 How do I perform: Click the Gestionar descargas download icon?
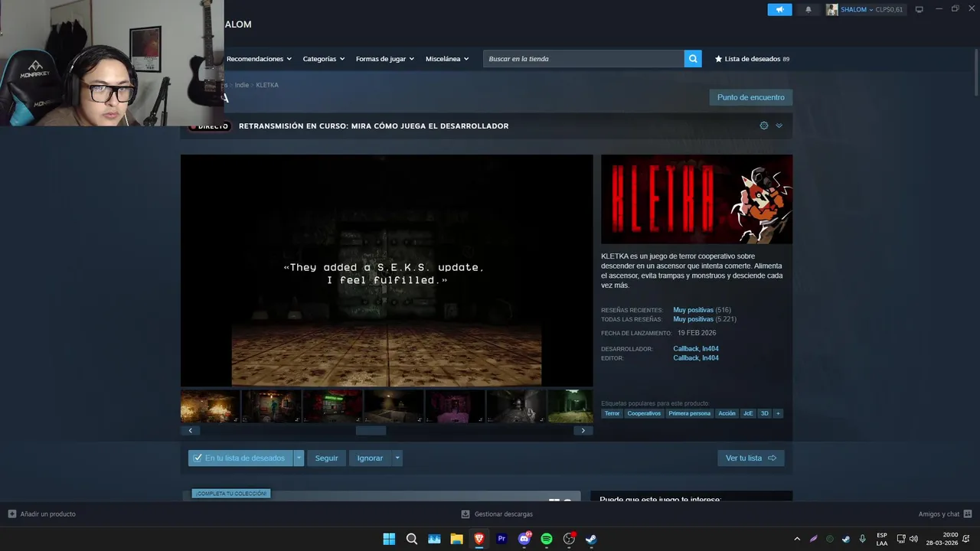pyautogui.click(x=465, y=514)
